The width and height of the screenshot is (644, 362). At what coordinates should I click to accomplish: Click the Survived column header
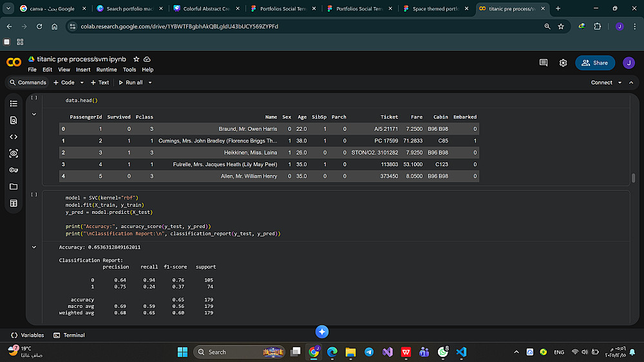click(x=118, y=117)
